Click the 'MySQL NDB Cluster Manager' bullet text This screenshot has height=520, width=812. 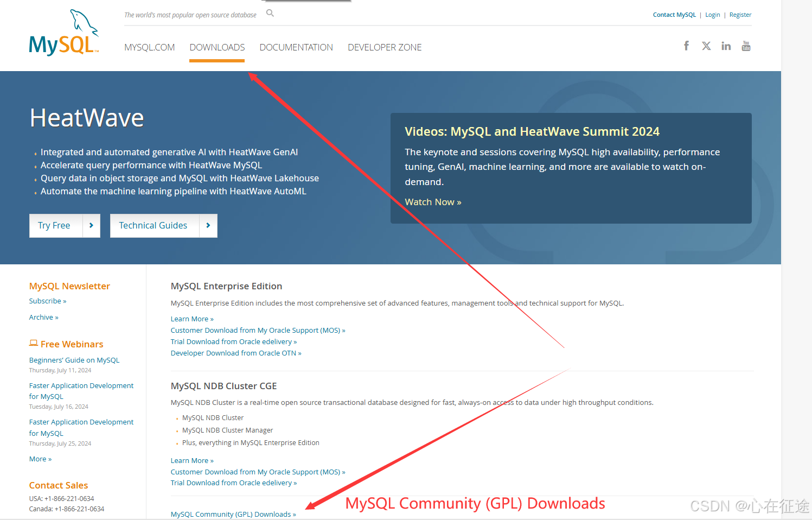pos(228,430)
